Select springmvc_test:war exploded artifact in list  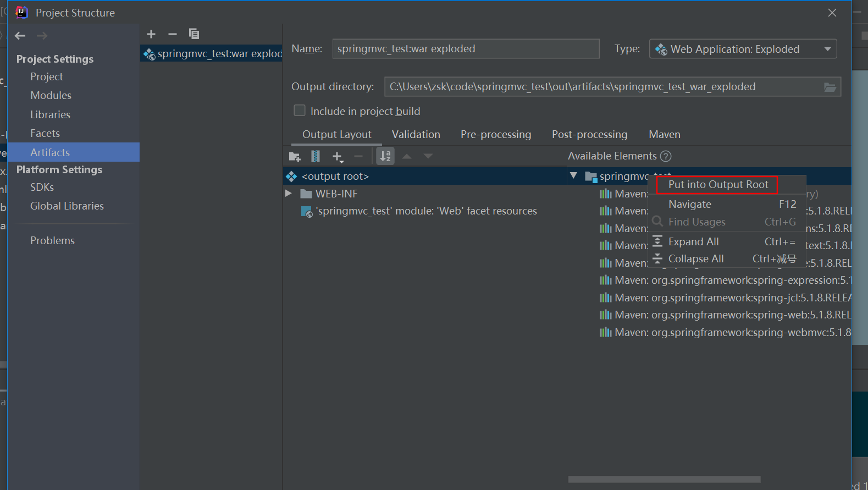212,54
